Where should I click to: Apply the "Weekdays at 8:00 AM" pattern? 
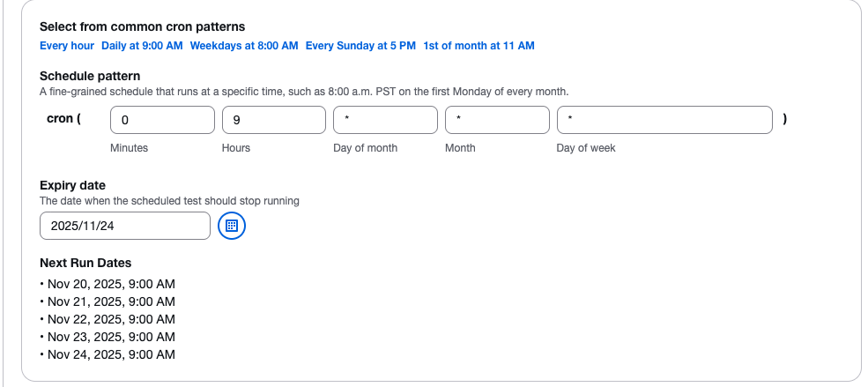click(x=244, y=46)
